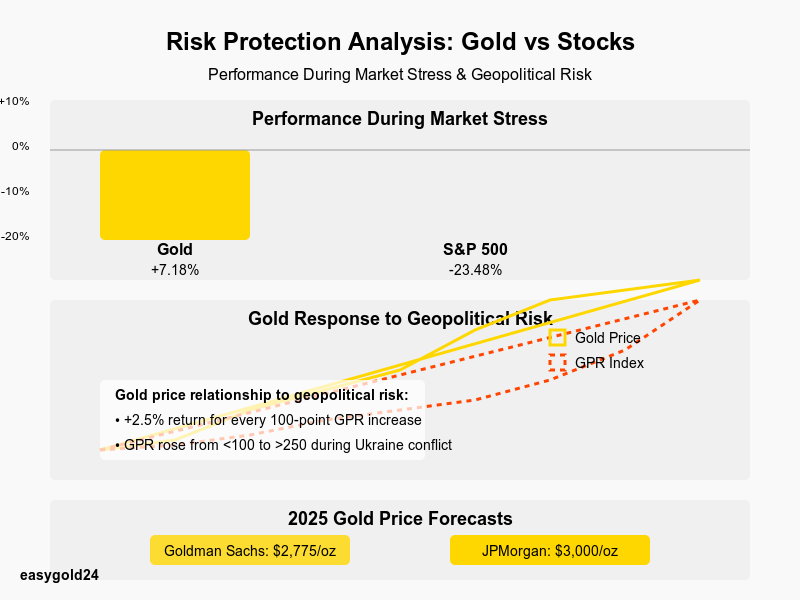Click the -23.48% S&P 500 value
This screenshot has height=600, width=800.
[476, 270]
